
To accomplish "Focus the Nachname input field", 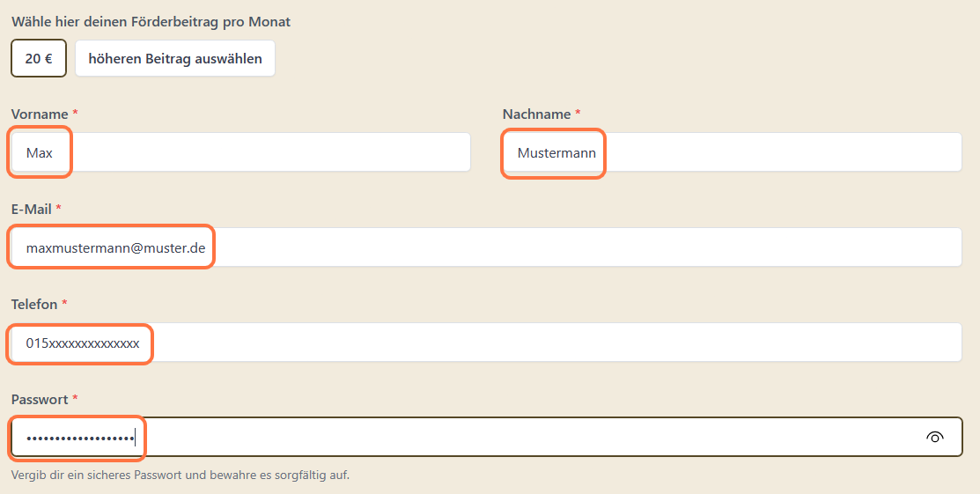I will click(x=732, y=152).
